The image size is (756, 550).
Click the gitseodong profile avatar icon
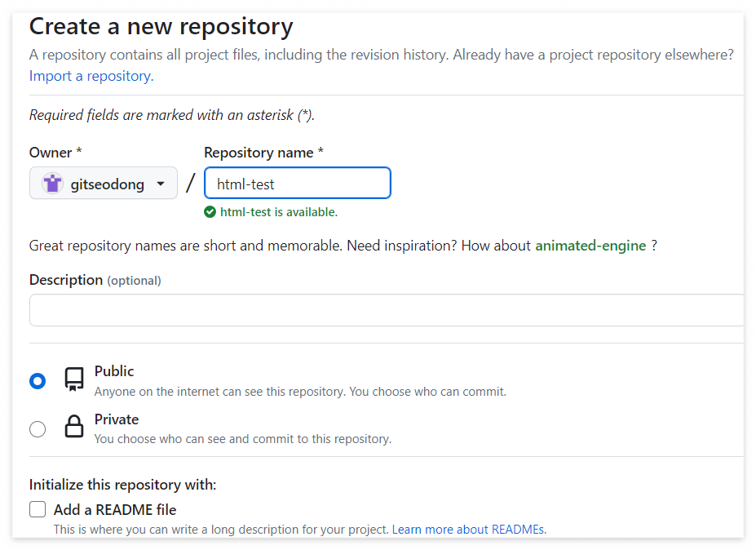[x=52, y=183]
